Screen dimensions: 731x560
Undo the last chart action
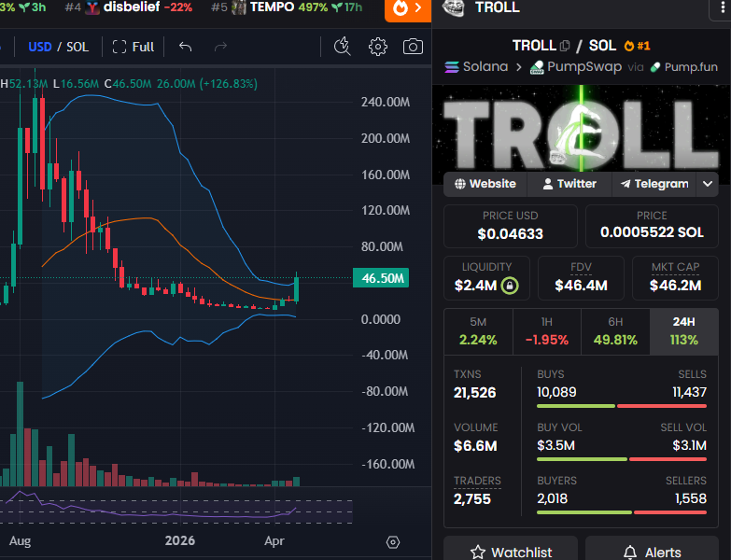[x=186, y=47]
